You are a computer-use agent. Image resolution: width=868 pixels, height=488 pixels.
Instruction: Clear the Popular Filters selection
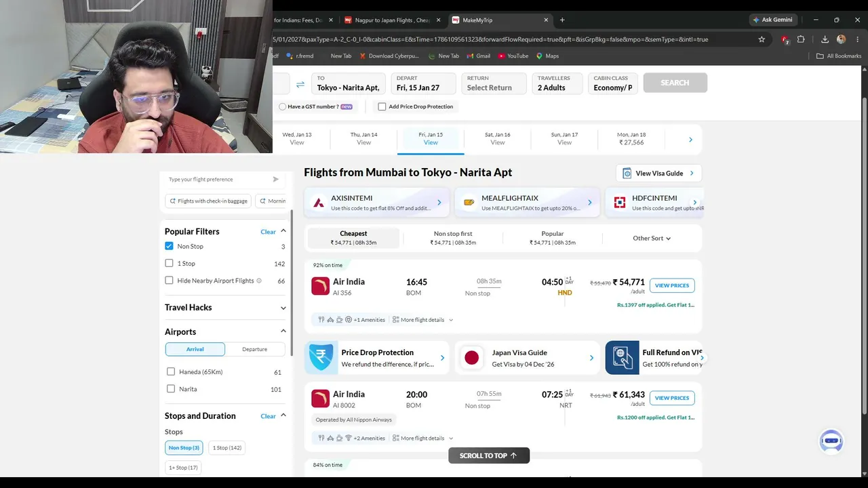coord(268,232)
